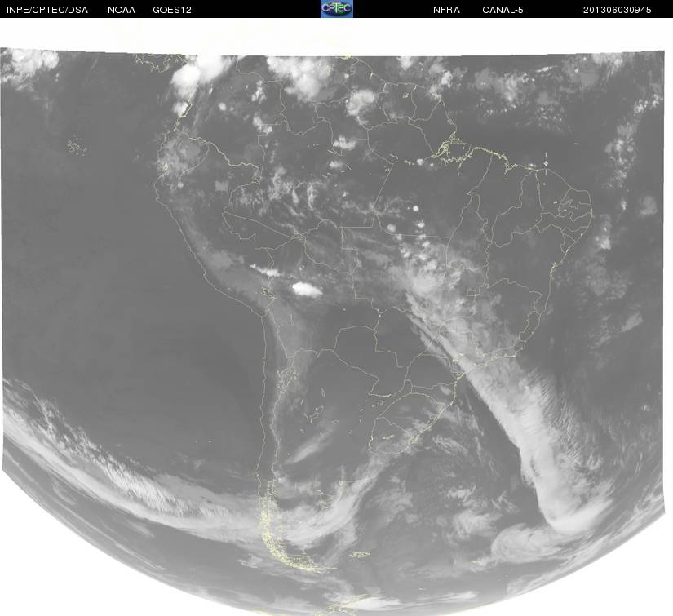Click the '201306030945' timestamp
673x616 pixels.
click(x=618, y=10)
